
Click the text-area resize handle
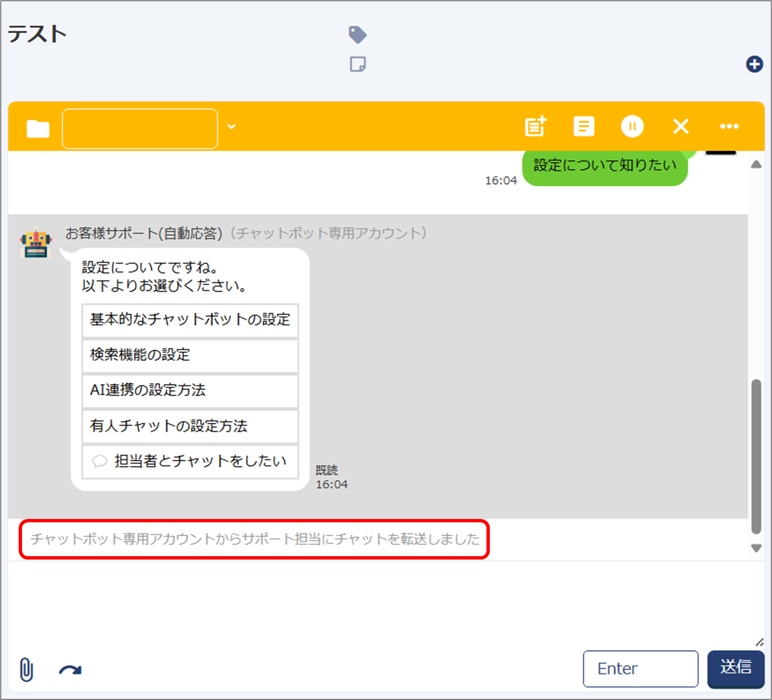pyautogui.click(x=760, y=642)
